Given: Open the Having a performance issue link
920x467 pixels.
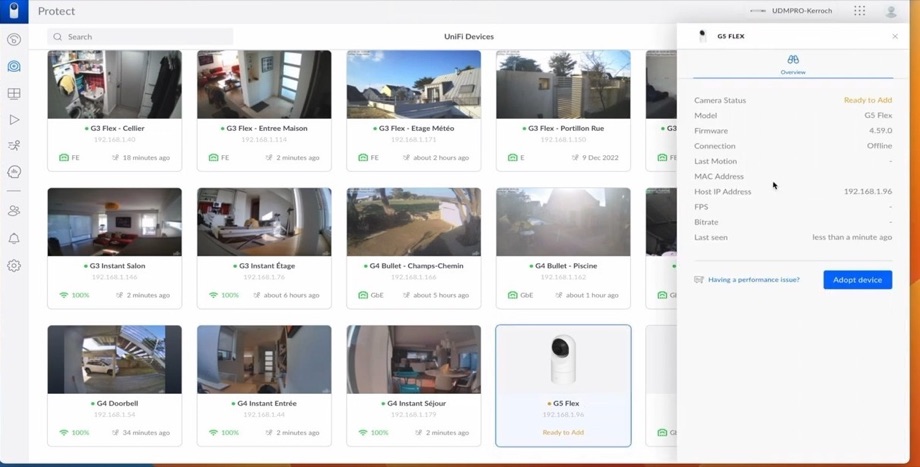Looking at the screenshot, I should click(753, 280).
